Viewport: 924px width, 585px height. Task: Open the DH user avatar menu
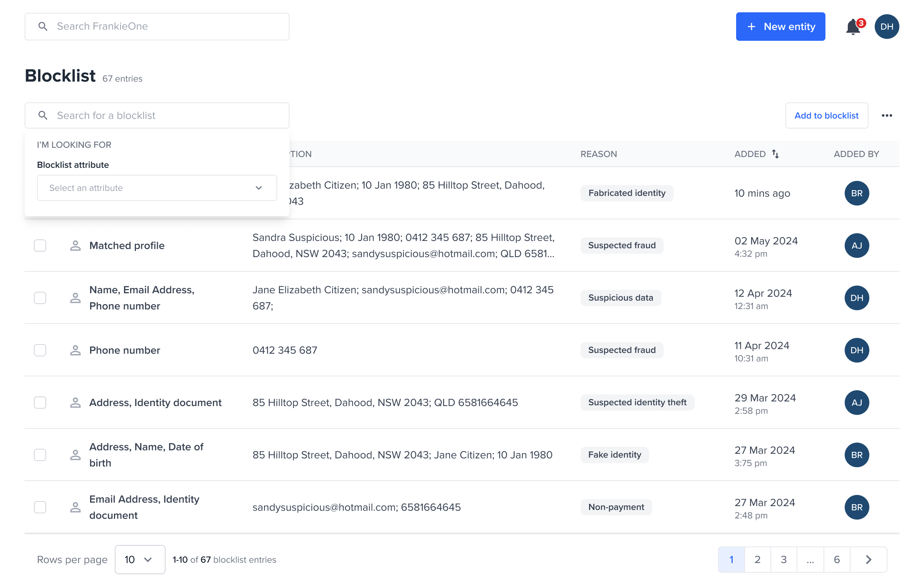click(887, 27)
